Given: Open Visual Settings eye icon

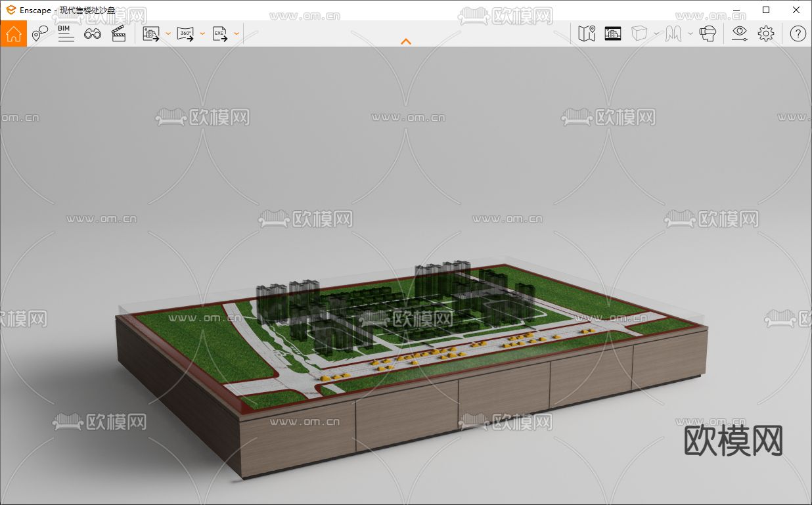Looking at the screenshot, I should point(740,33).
